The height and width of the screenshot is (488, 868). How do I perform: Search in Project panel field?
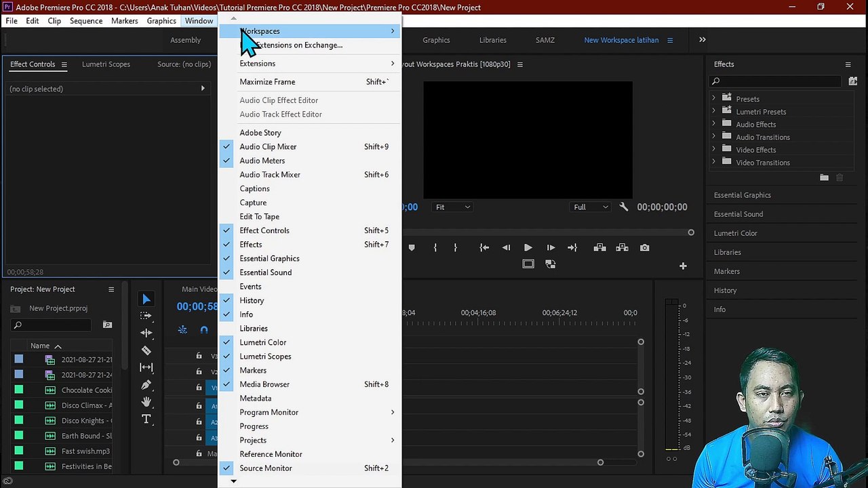pos(52,325)
